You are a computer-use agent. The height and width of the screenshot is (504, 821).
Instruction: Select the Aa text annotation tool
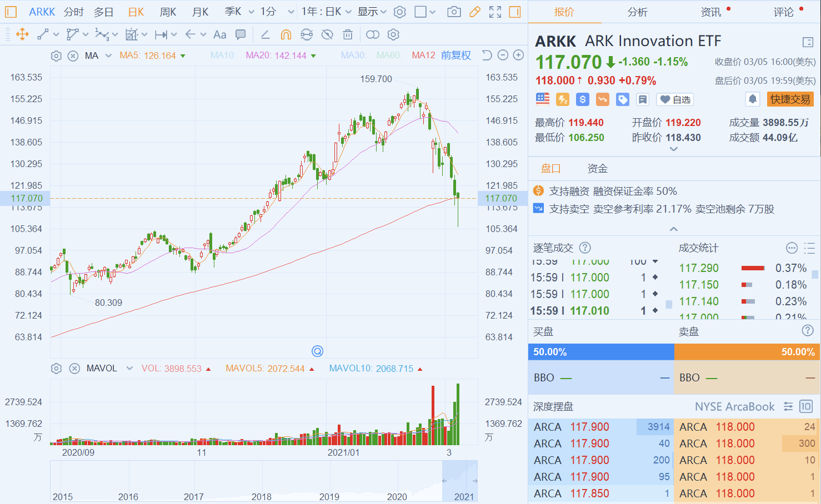click(219, 34)
